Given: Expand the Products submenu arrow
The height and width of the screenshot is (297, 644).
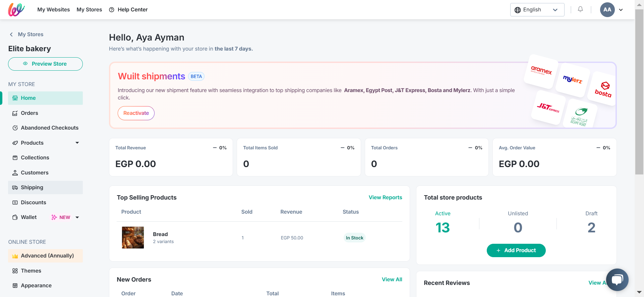Looking at the screenshot, I should [77, 143].
